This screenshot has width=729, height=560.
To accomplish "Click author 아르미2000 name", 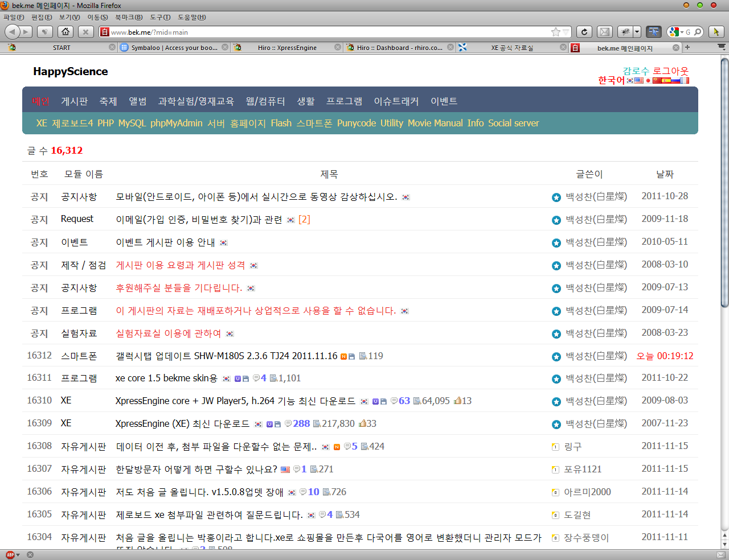I will [x=587, y=492].
